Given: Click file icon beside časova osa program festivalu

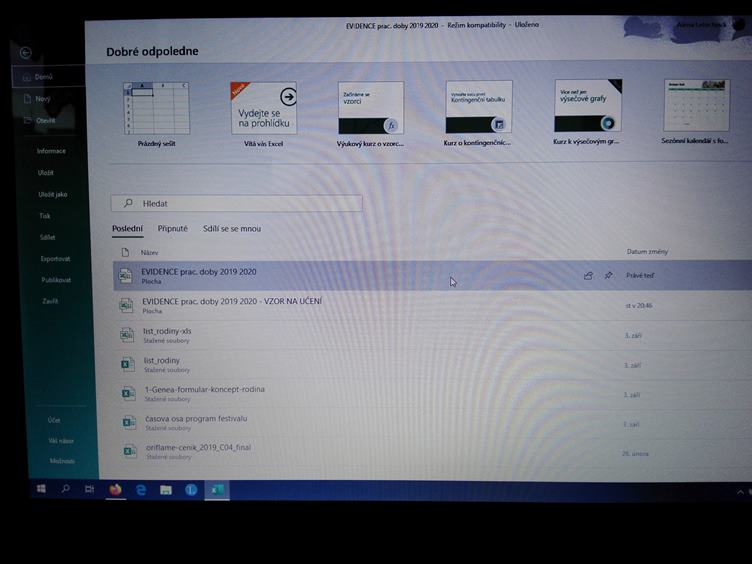Looking at the screenshot, I should [x=129, y=423].
